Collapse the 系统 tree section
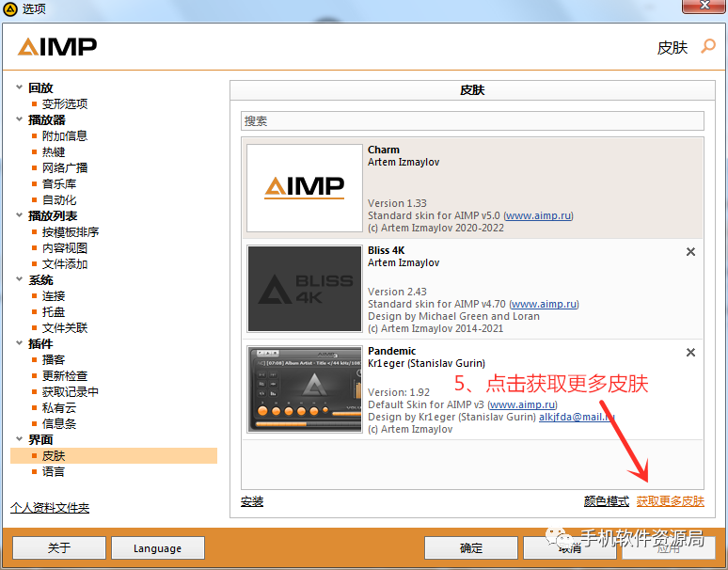The image size is (728, 570). [19, 279]
